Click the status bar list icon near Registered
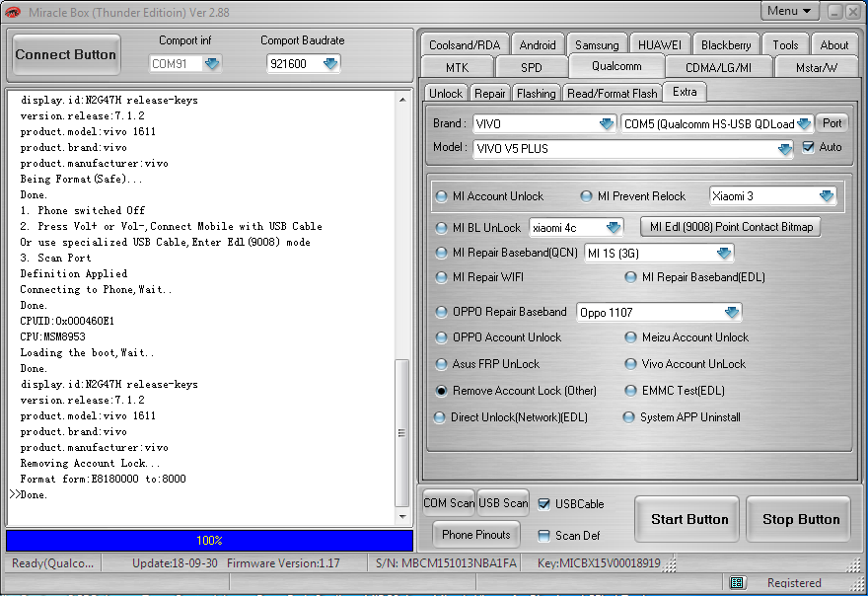Viewport: 868px width, 596px height. (x=736, y=582)
